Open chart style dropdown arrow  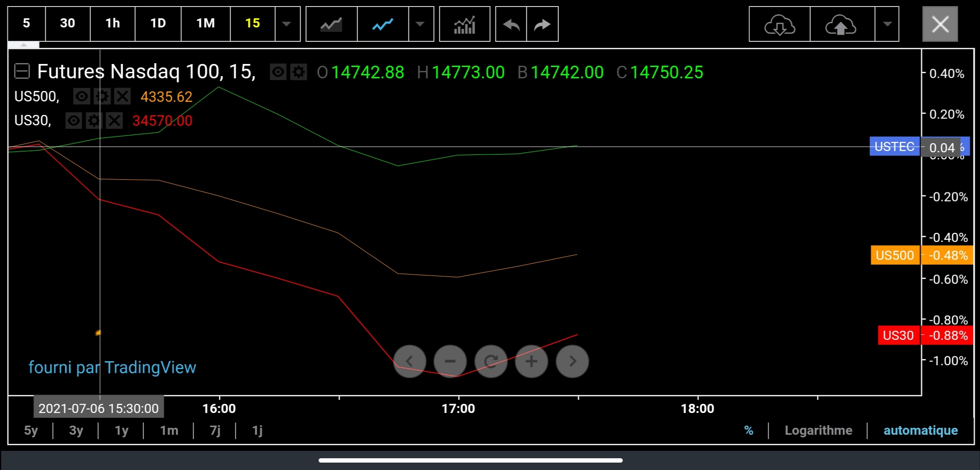pyautogui.click(x=420, y=24)
